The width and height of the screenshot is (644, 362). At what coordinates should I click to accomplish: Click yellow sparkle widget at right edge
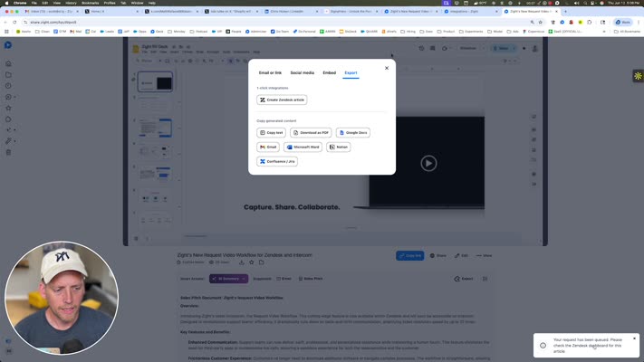coord(638,76)
